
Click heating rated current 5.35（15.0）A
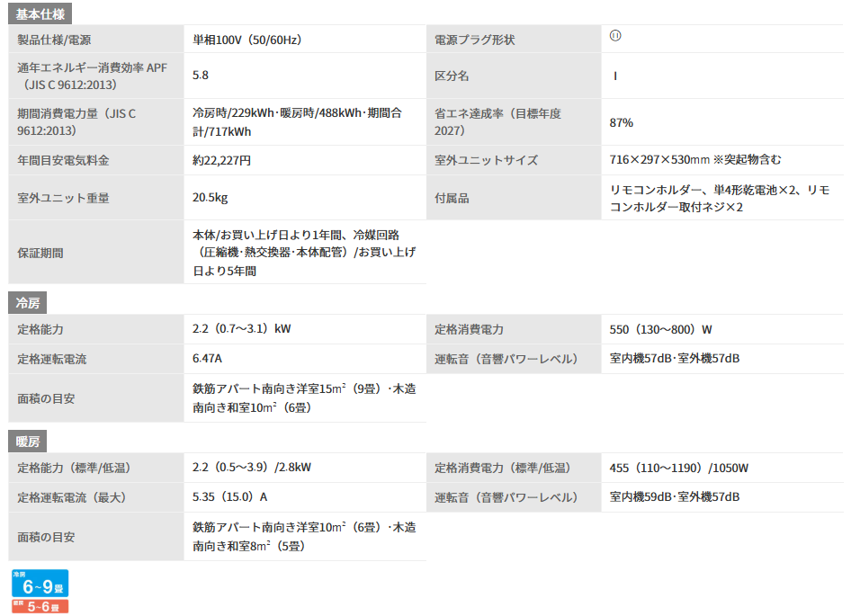pyautogui.click(x=229, y=496)
